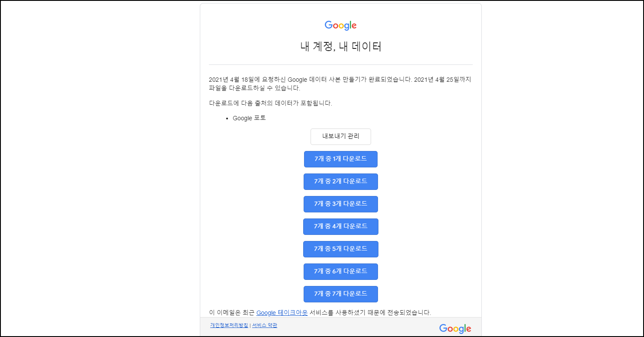Click the Google logo at top of email
The height and width of the screenshot is (337, 644).
tap(341, 26)
